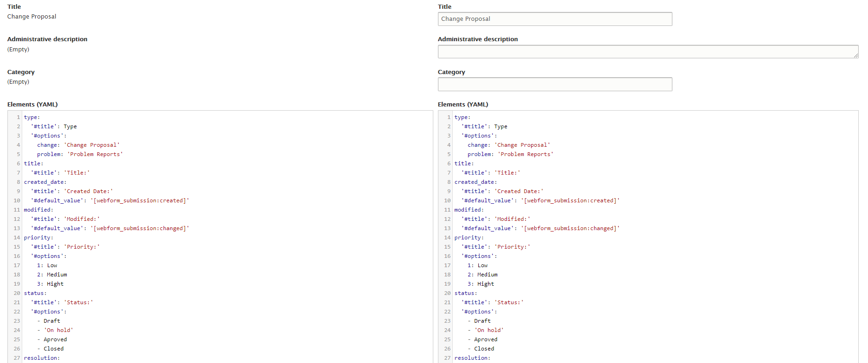Click 'created_date:' line in left YAML viewer
868x363 pixels.
click(45, 182)
